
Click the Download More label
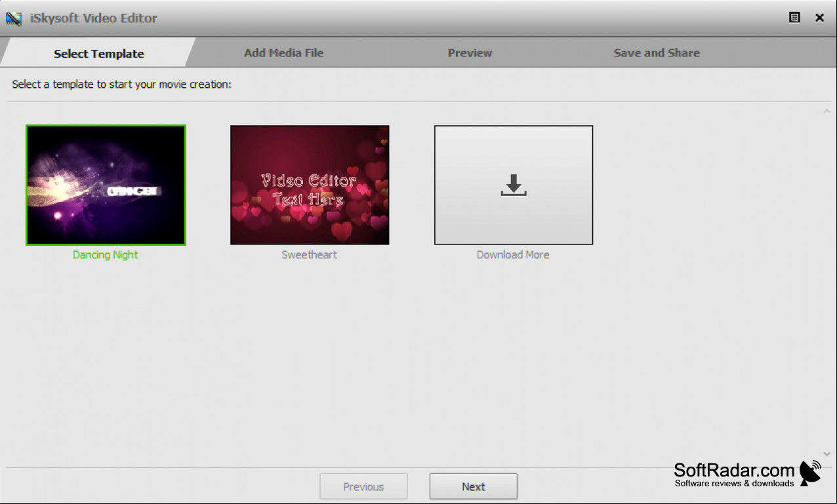[513, 255]
